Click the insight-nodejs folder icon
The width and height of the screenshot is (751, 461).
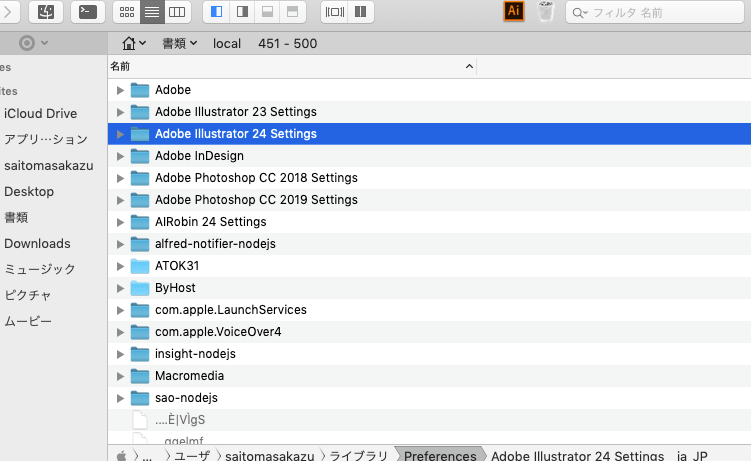coord(140,354)
